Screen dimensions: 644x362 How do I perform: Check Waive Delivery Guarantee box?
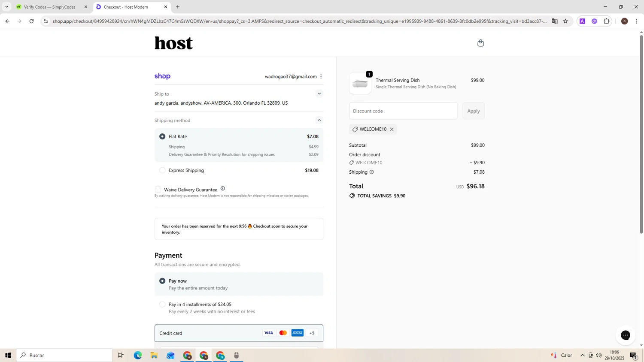[x=158, y=189]
